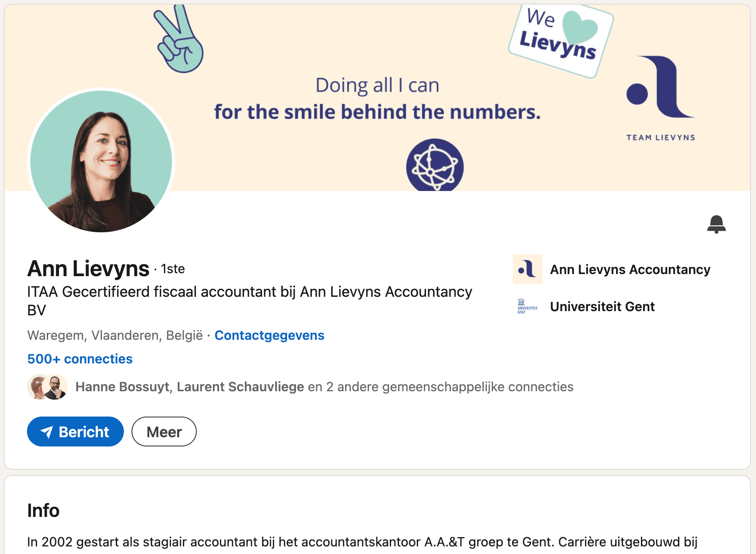Open the Ann Lievyns Accountancy company name
The width and height of the screenshot is (756, 554).
coord(630,269)
